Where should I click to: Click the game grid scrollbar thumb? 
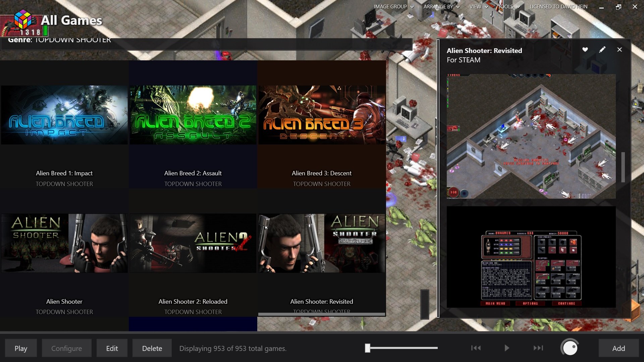click(425, 304)
